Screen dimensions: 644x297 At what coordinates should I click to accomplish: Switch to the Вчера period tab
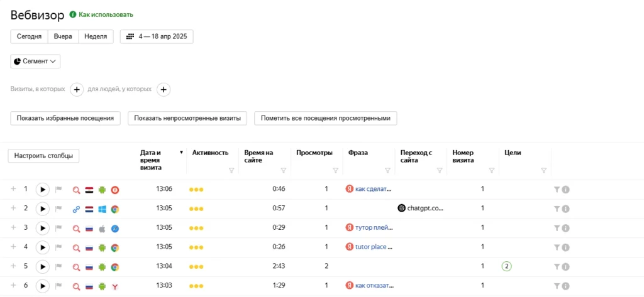[x=64, y=36]
